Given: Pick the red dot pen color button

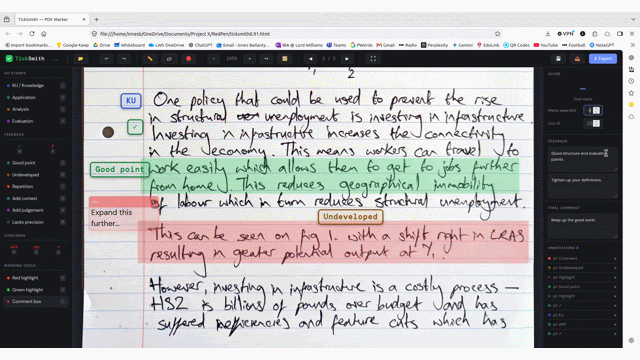Looking at the screenshot, I should point(189,59).
